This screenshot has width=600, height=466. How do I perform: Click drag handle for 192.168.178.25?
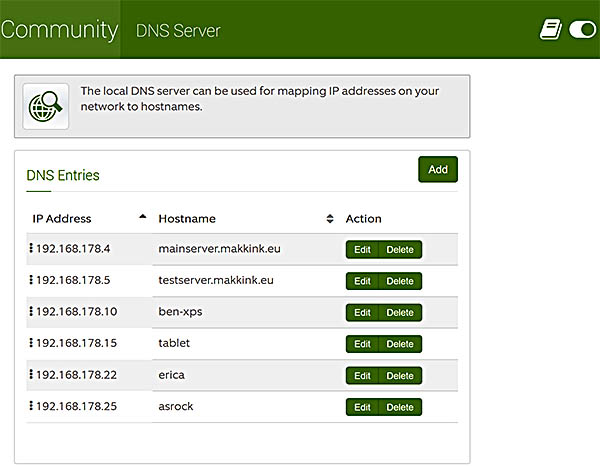[31, 406]
